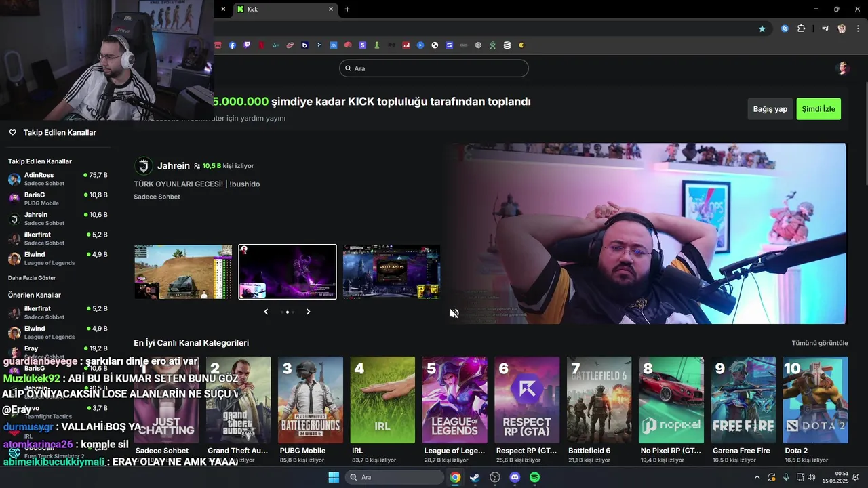Viewport: 868px width, 488px height.
Task: Open the clock showing 00:51 15.08.2025
Action: (x=835, y=477)
